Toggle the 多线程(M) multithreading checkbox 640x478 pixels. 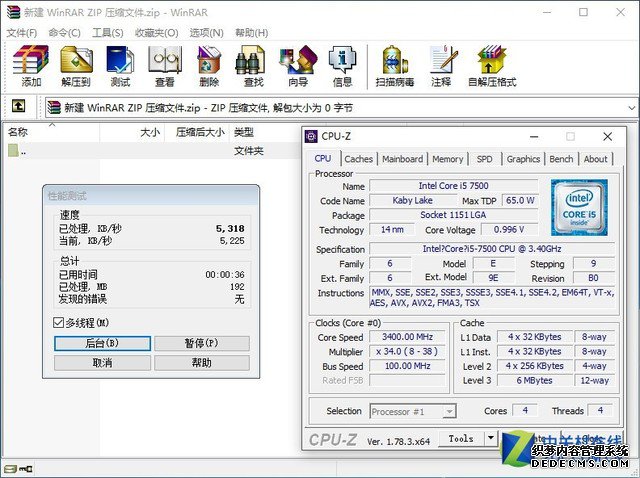tap(59, 322)
